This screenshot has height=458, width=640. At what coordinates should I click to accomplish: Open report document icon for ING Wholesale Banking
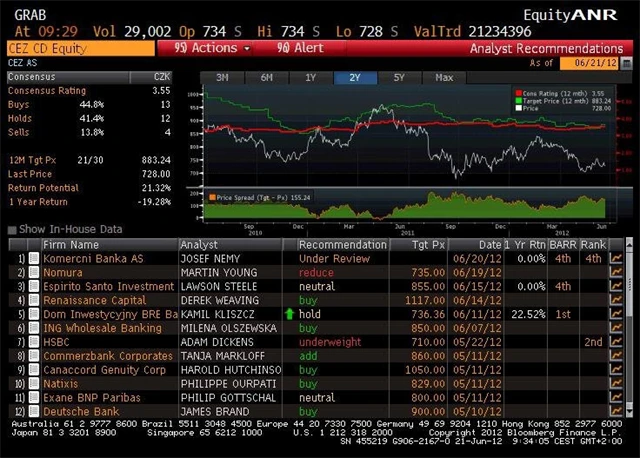click(34, 328)
